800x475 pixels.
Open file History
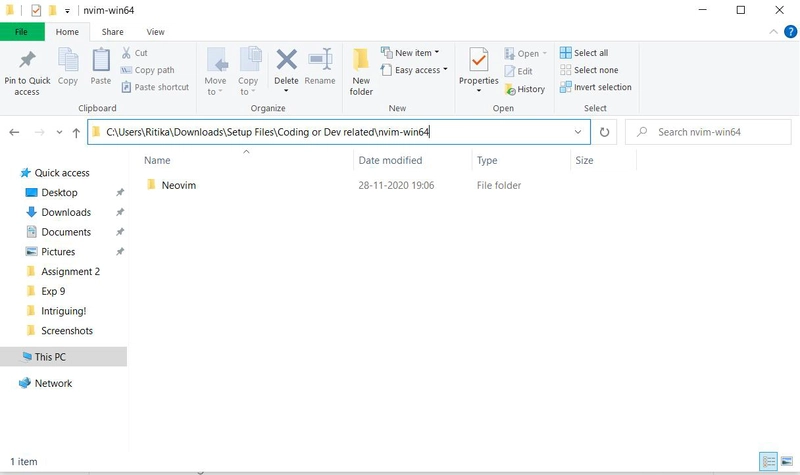pyautogui.click(x=524, y=89)
